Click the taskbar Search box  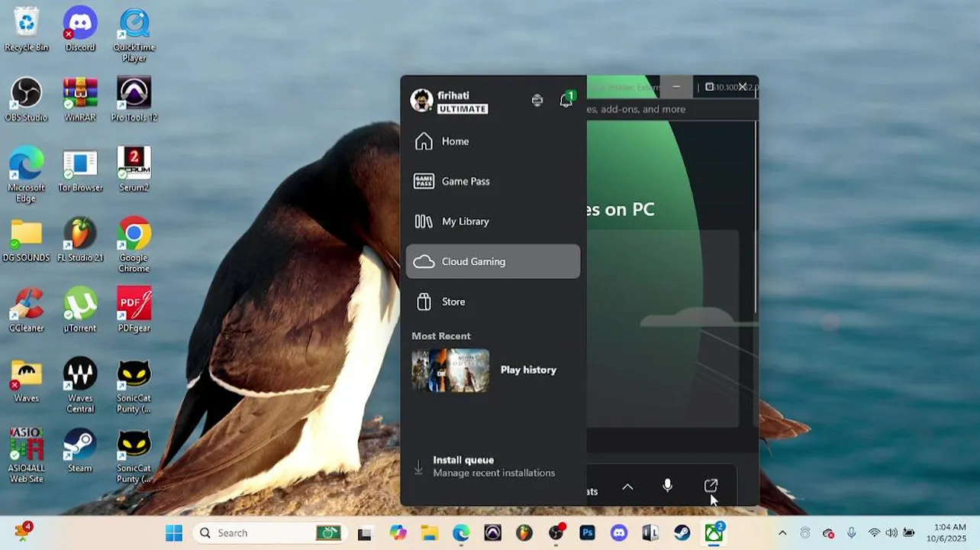tap(268, 533)
